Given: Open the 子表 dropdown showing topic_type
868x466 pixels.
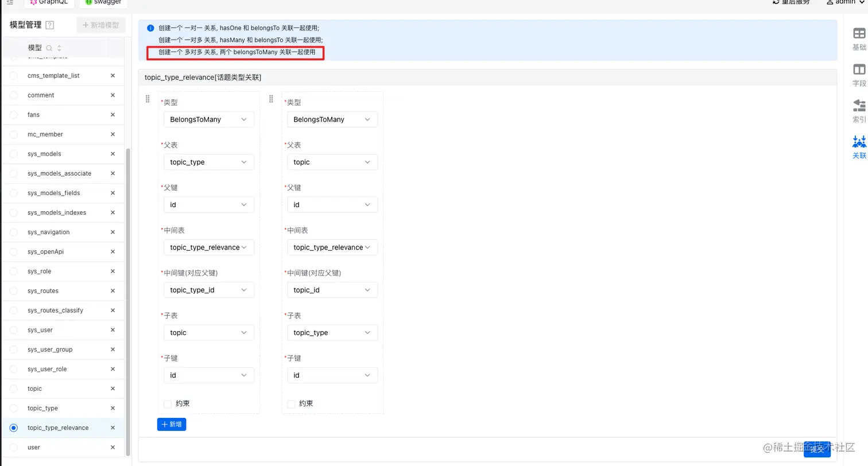Looking at the screenshot, I should point(332,332).
